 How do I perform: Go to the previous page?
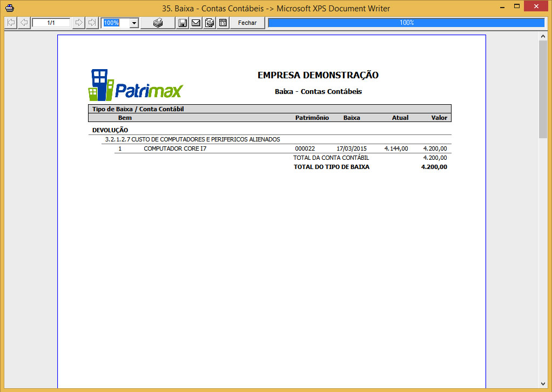(24, 23)
